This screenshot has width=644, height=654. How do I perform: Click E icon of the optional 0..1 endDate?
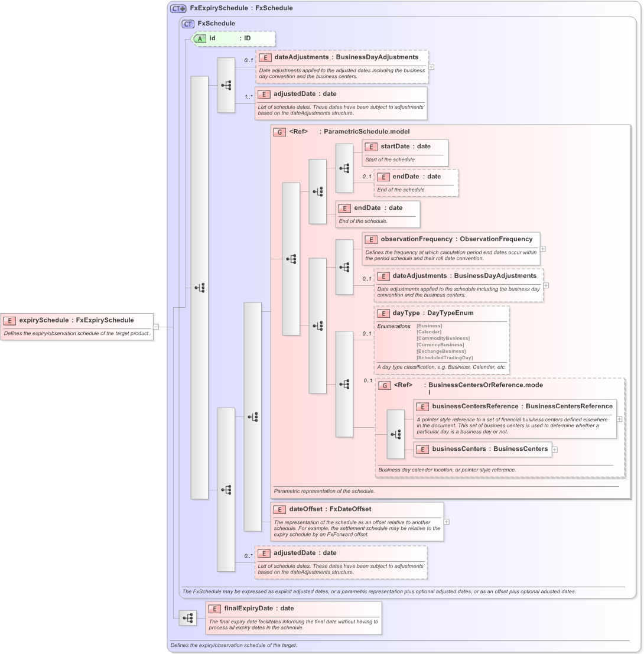pos(383,177)
